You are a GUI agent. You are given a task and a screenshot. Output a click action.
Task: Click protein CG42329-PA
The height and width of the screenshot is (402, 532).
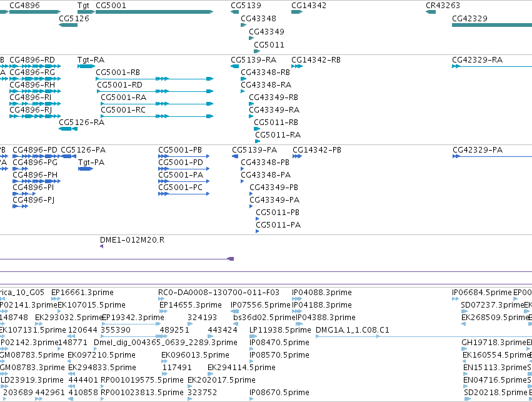pyautogui.click(x=493, y=156)
